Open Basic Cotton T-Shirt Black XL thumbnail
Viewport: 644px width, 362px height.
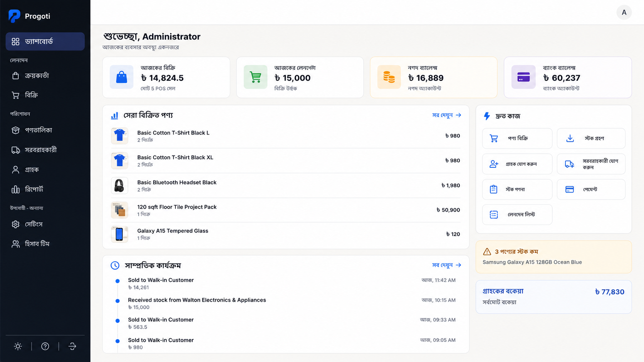[x=119, y=160]
